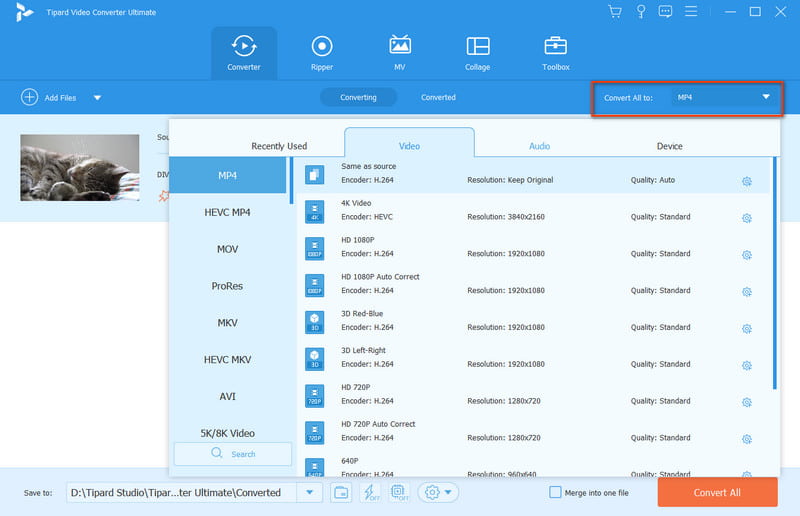Click the Add Files plus icon
800x516 pixels.
coord(30,97)
